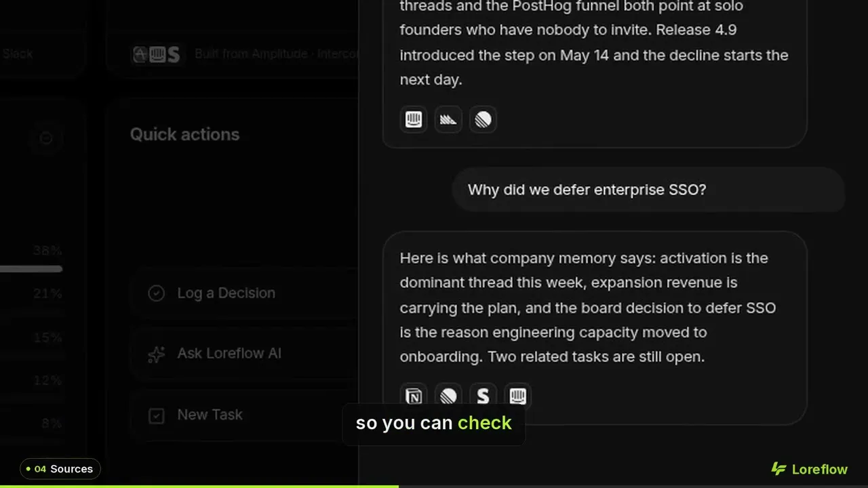Image resolution: width=868 pixels, height=488 pixels.
Task: Select the 'Why did we defer enterprise SSO?' message
Action: pos(648,190)
